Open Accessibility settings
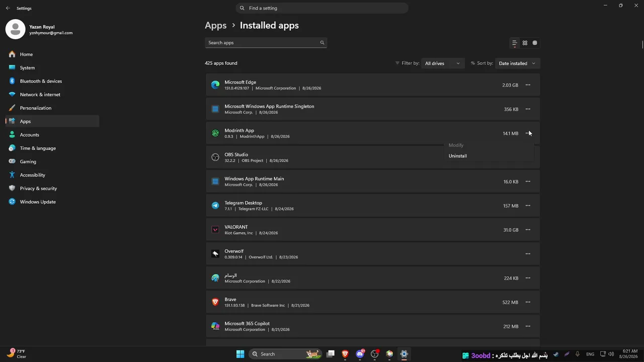This screenshot has width=644, height=362. tap(52, 175)
